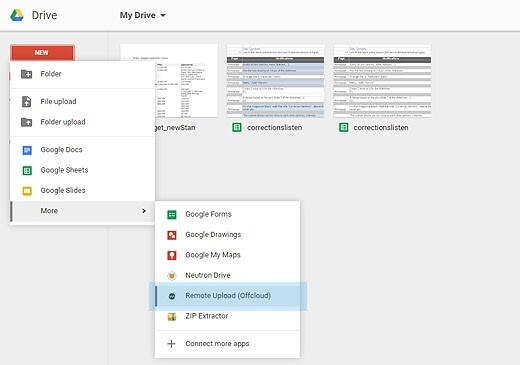Open the More menu item

[x=83, y=211]
